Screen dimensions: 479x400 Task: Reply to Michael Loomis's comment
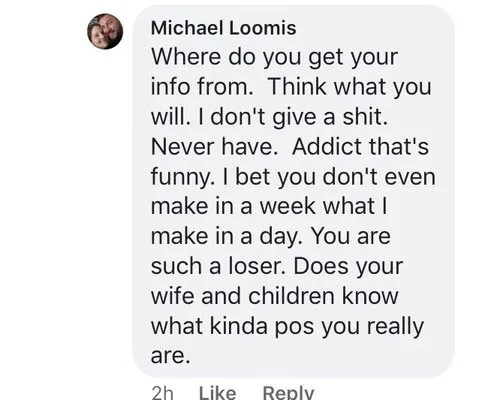click(288, 393)
